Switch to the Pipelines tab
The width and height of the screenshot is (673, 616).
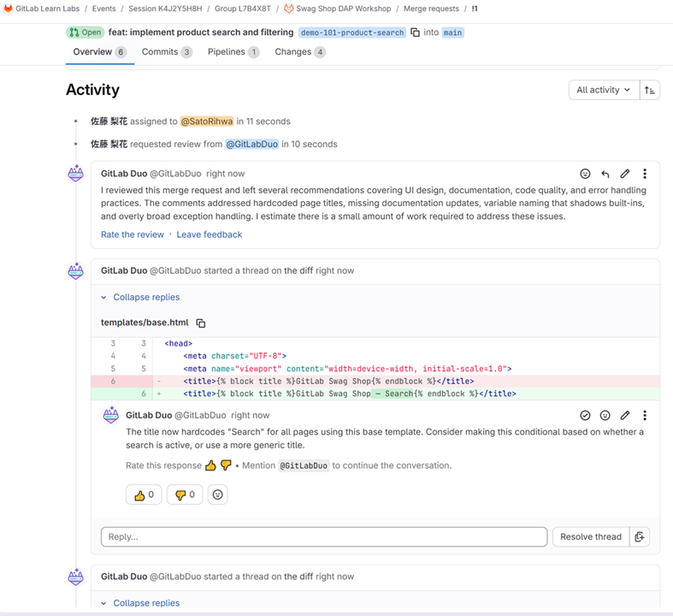tap(233, 52)
